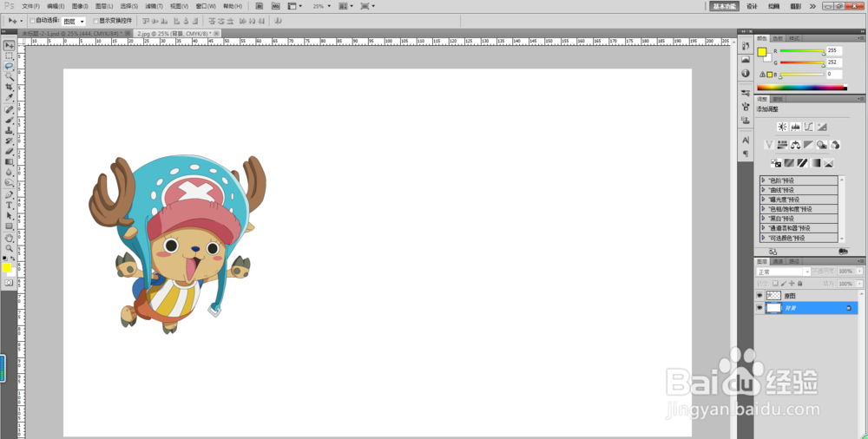Click the R channel slider in Color panel
This screenshot has height=439, width=868.
tap(802, 51)
